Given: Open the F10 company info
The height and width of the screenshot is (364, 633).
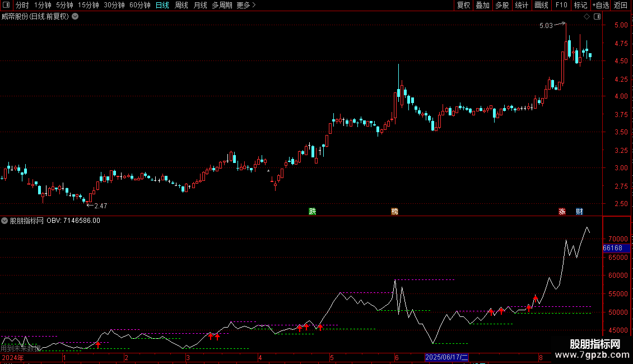Looking at the screenshot, I should click(561, 5).
